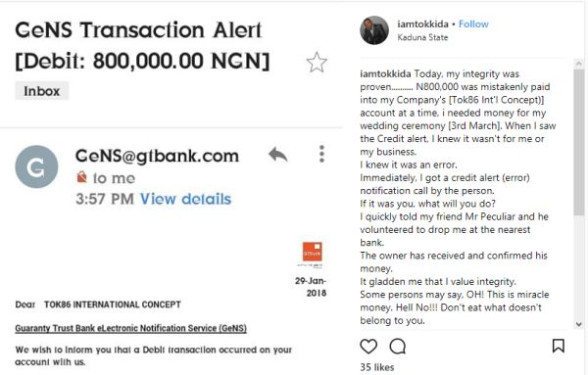The height and width of the screenshot is (375, 588).
Task: Click the Inbox label tag
Action: click(x=41, y=91)
